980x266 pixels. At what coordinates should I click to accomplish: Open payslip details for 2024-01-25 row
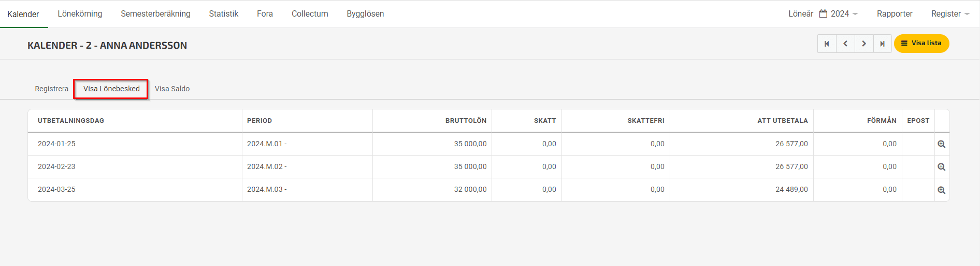[941, 144]
